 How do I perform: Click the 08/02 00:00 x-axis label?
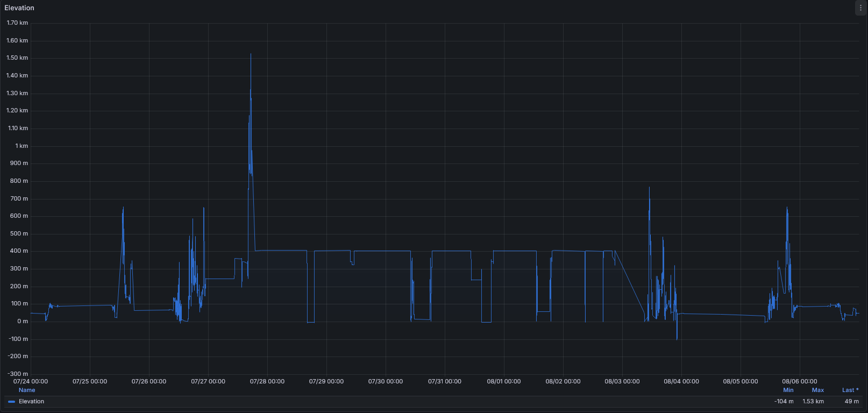coord(563,382)
